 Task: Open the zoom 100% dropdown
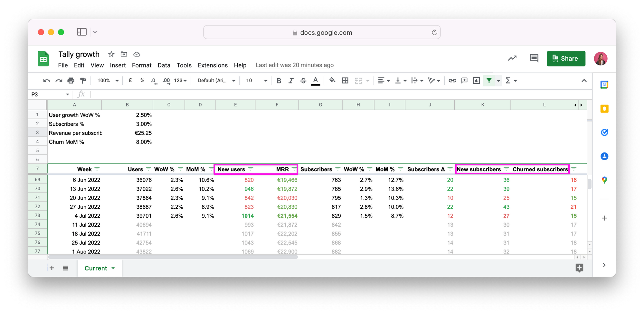(108, 81)
